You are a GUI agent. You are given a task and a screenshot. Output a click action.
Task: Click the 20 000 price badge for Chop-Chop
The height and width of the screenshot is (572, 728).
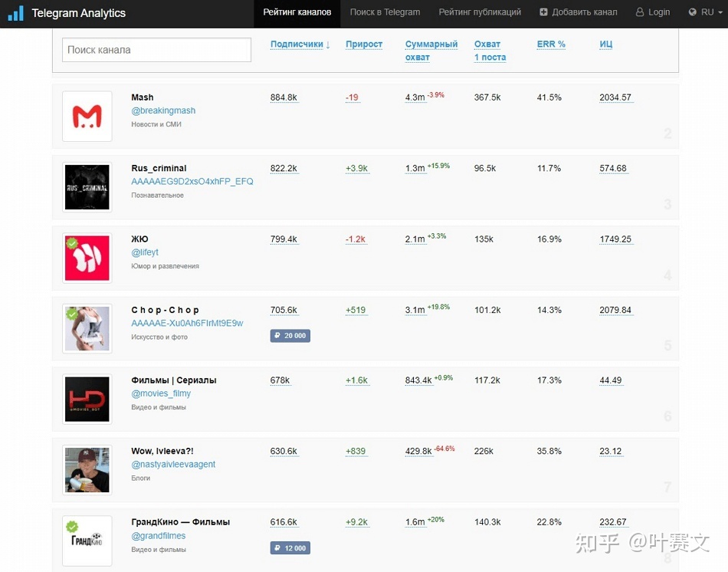pyautogui.click(x=290, y=336)
